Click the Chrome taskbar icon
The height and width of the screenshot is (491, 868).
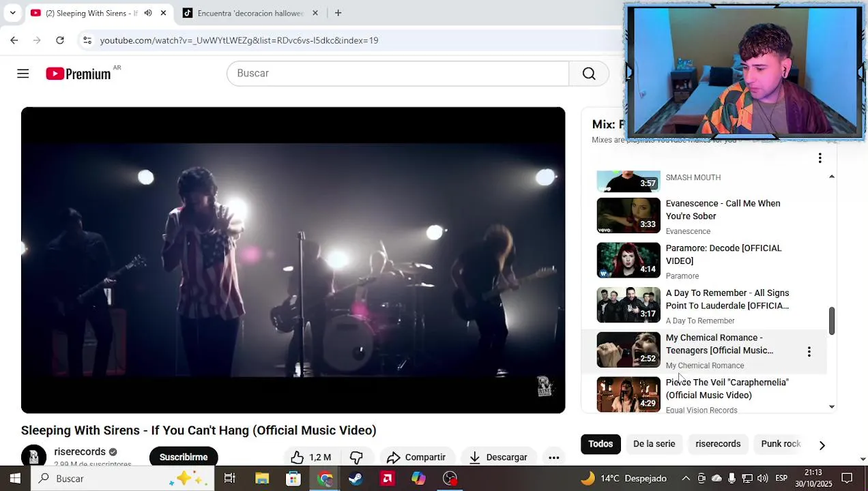pyautogui.click(x=325, y=479)
